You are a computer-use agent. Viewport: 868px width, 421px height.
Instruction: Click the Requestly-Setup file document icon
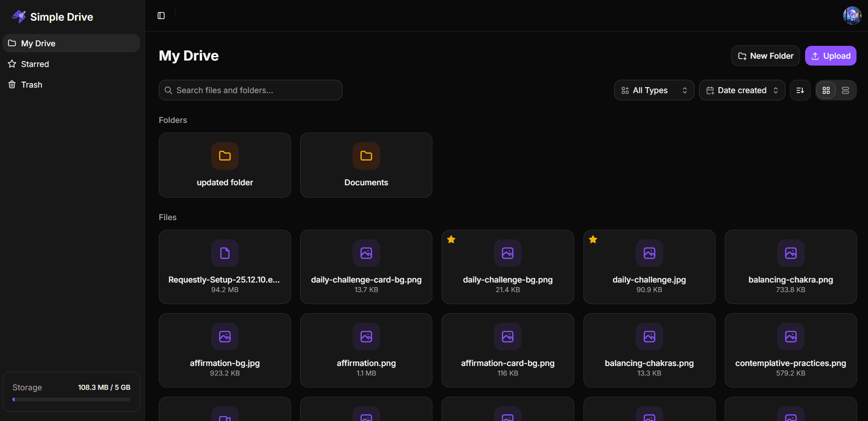pyautogui.click(x=225, y=253)
